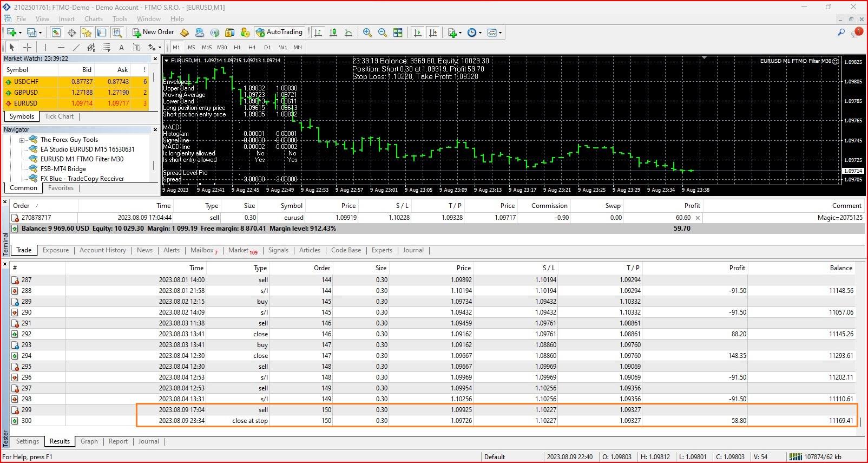Select tester result row 294
868x463 pixels.
tap(433, 356)
